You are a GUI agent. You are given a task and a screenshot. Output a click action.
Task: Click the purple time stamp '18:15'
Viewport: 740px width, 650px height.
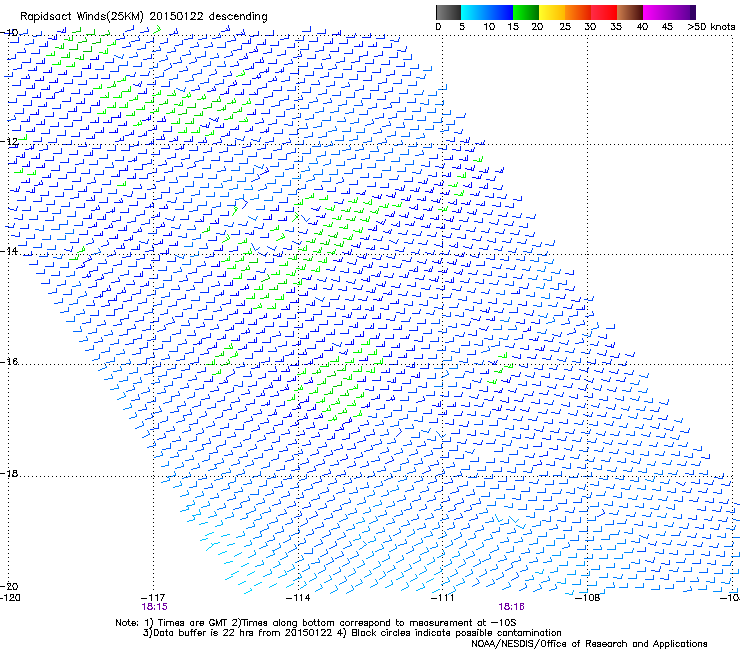coord(154,607)
